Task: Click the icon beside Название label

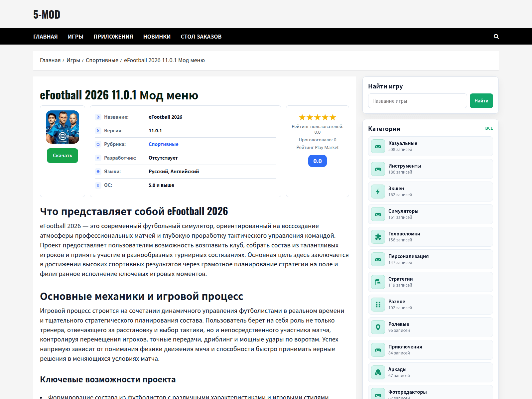Action: tap(98, 117)
